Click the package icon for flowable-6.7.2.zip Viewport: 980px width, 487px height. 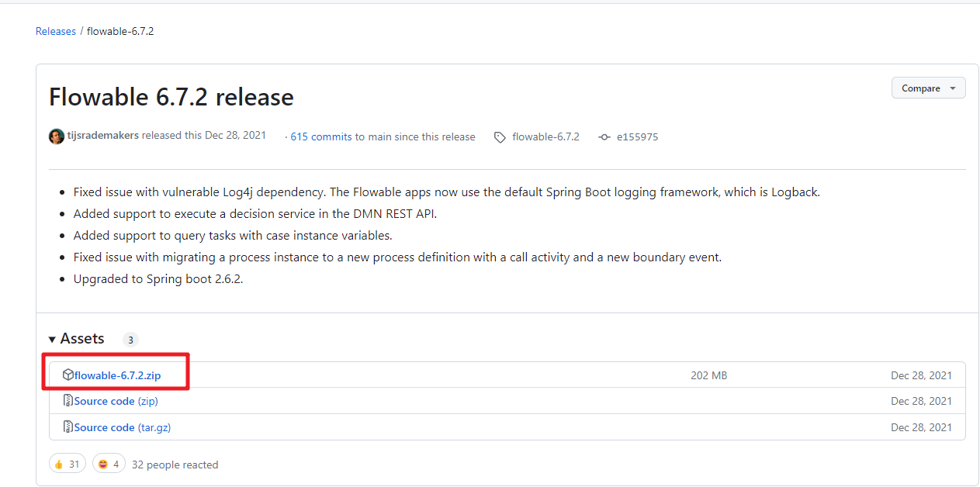pyautogui.click(x=68, y=375)
